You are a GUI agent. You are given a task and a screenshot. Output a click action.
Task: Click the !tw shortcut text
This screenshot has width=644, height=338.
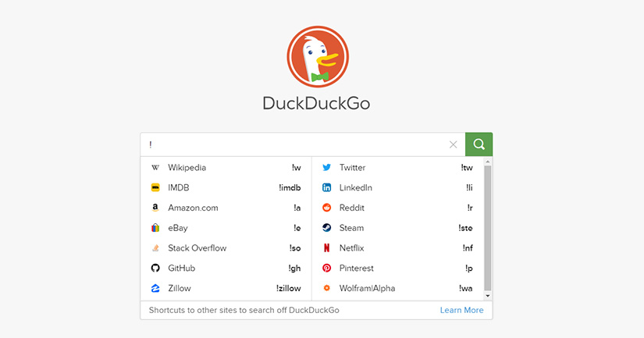[x=467, y=168]
